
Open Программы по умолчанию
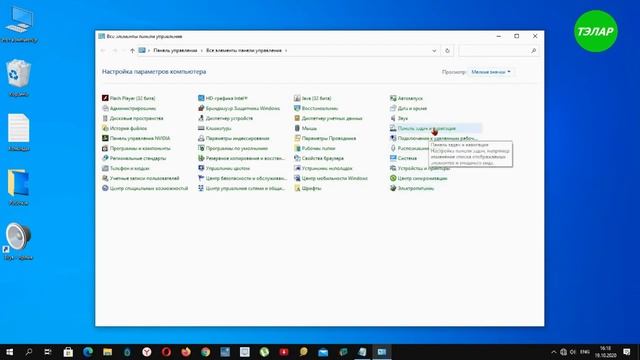pos(233,148)
